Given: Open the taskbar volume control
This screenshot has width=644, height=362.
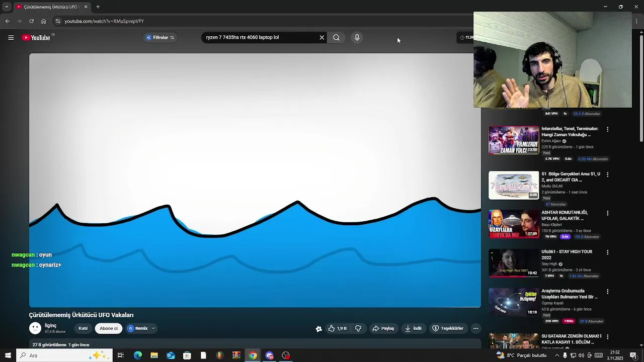Looking at the screenshot, I should pos(581,355).
